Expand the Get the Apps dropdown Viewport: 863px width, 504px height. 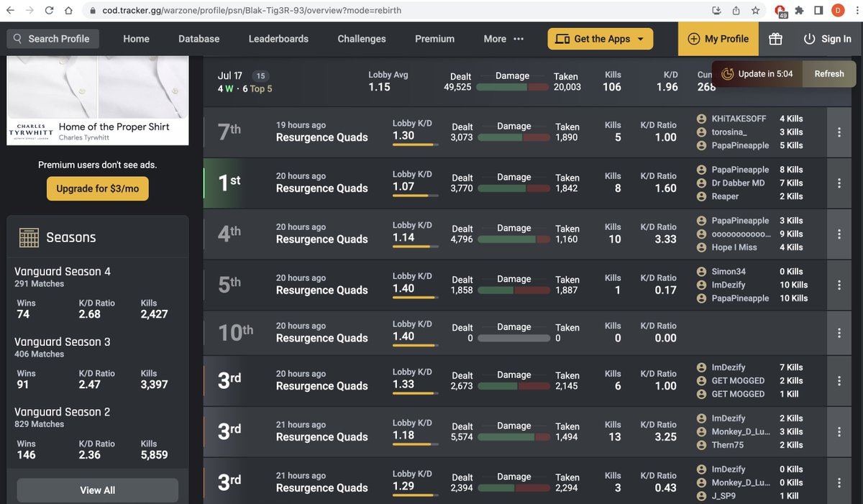tap(601, 39)
